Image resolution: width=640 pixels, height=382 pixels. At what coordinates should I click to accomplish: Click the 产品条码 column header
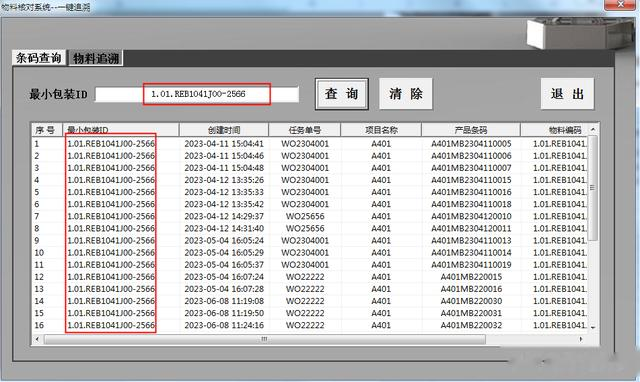coord(471,130)
